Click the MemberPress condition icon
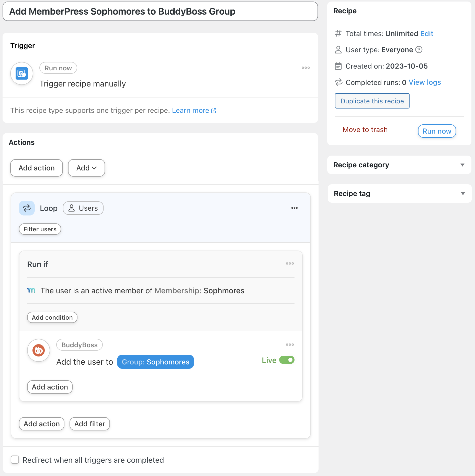The image size is (475, 476). [x=31, y=290]
